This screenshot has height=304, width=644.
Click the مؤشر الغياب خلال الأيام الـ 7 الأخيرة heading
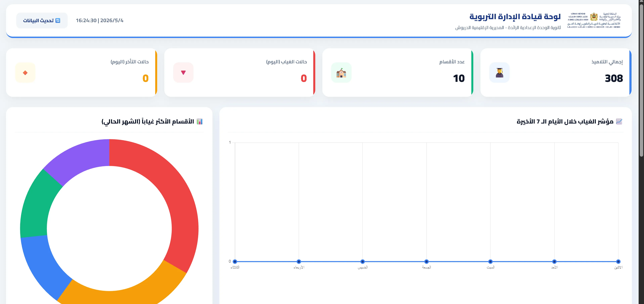click(565, 122)
